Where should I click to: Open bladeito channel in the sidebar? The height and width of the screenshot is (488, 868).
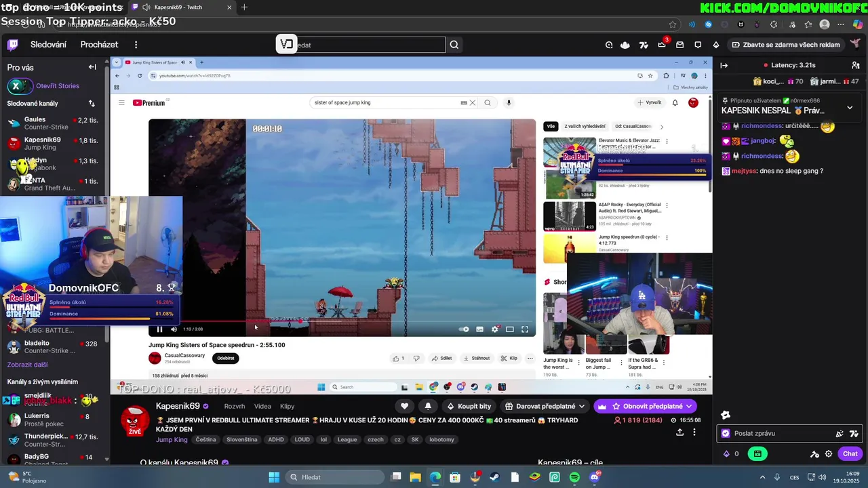click(x=53, y=347)
